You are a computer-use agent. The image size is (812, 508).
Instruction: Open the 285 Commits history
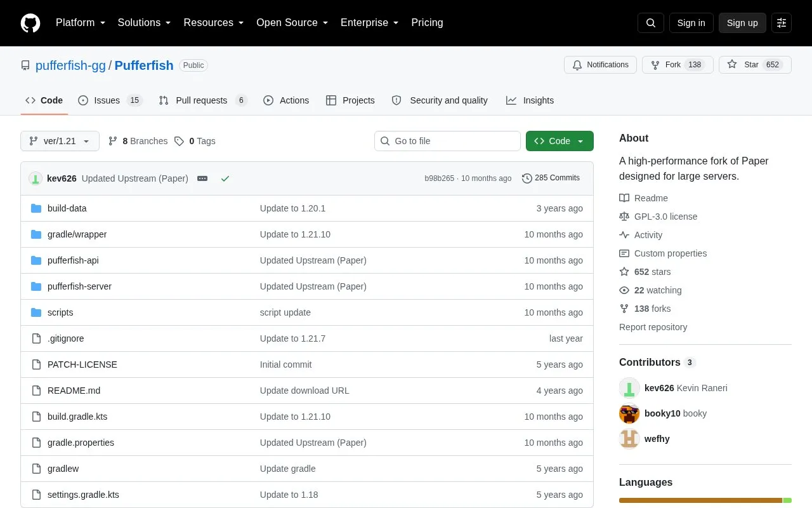tap(551, 178)
